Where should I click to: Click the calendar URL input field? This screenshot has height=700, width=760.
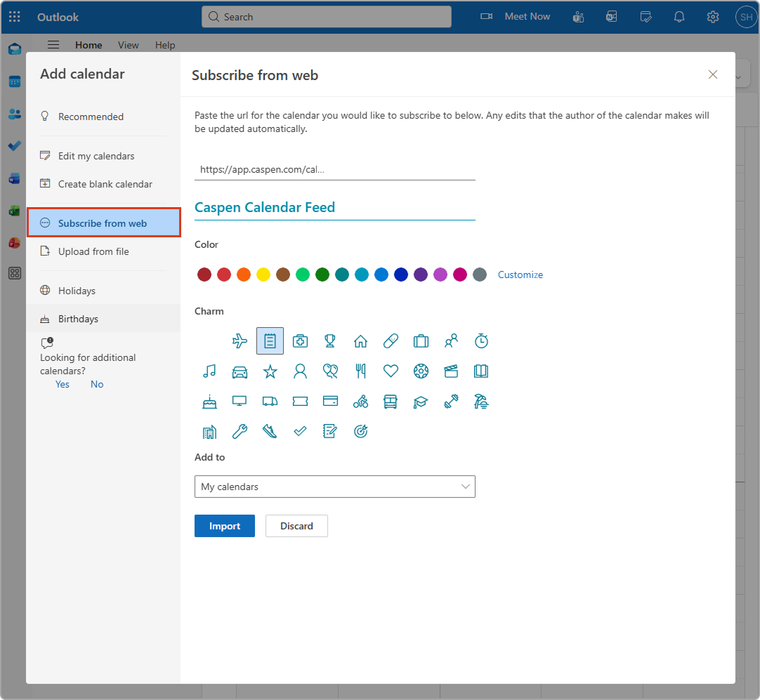(x=334, y=169)
